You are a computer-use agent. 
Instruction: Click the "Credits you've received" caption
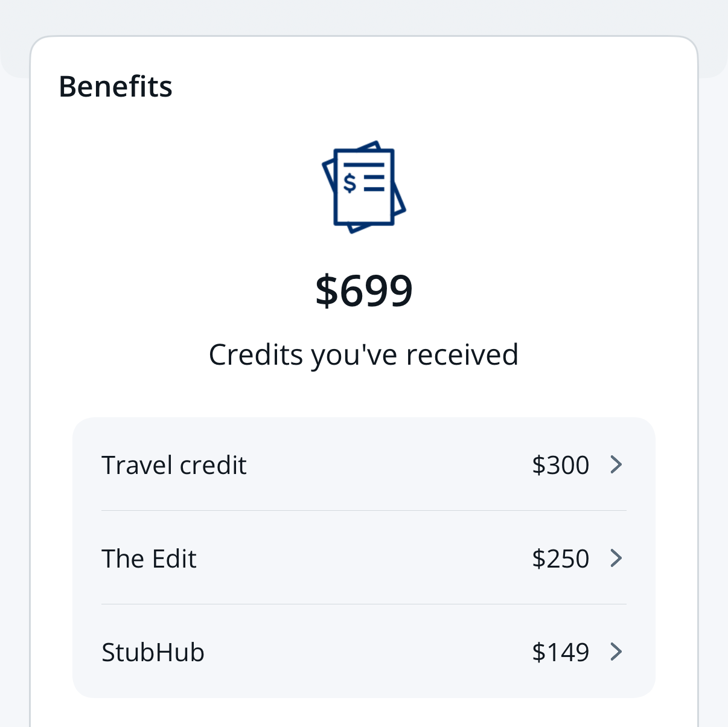[x=363, y=354]
